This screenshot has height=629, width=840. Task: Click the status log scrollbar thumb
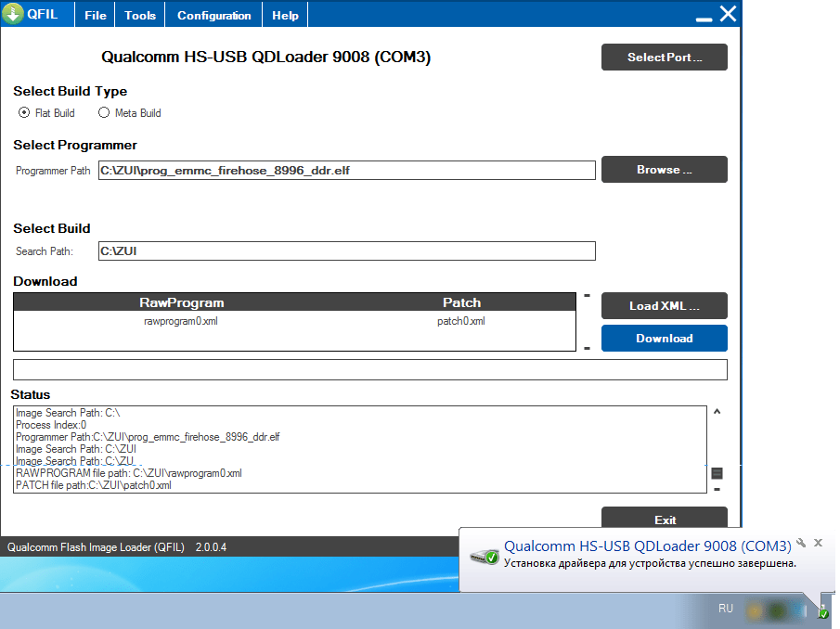click(717, 473)
